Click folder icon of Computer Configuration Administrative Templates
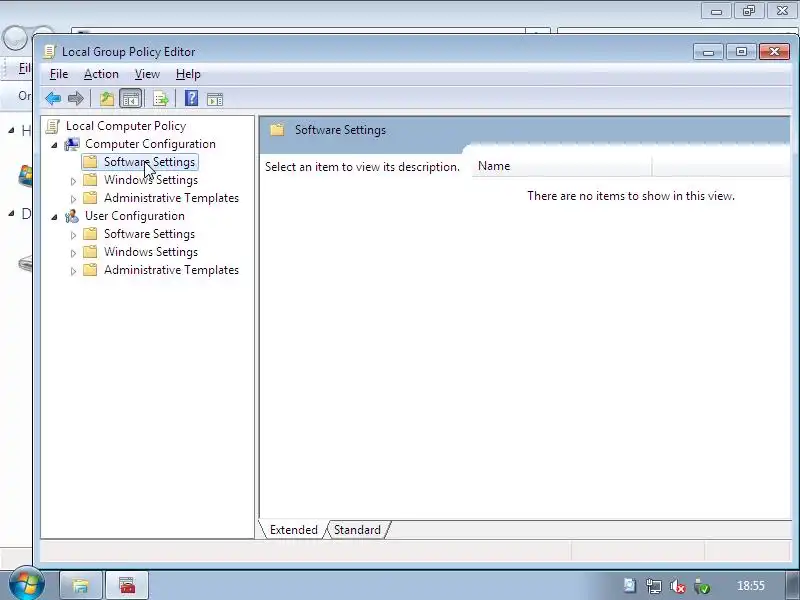Viewport: 800px width, 600px height. (90, 198)
